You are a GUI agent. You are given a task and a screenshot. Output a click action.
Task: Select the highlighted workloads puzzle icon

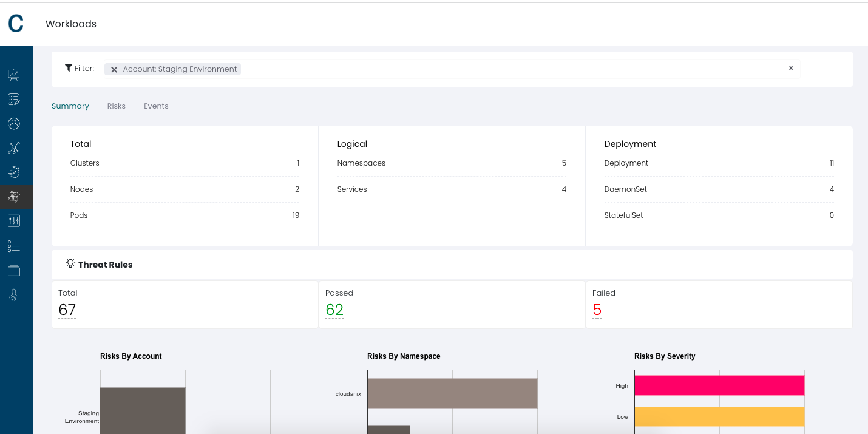click(x=14, y=196)
